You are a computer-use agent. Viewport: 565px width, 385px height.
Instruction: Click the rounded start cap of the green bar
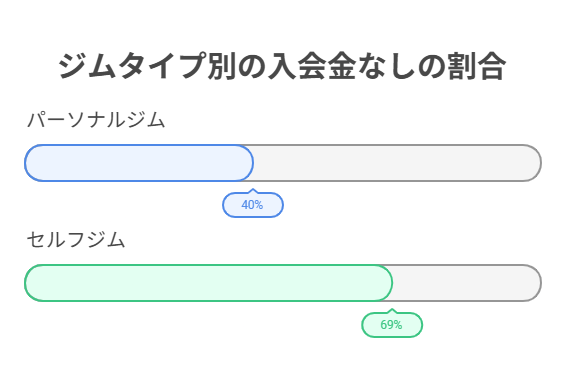(33, 283)
